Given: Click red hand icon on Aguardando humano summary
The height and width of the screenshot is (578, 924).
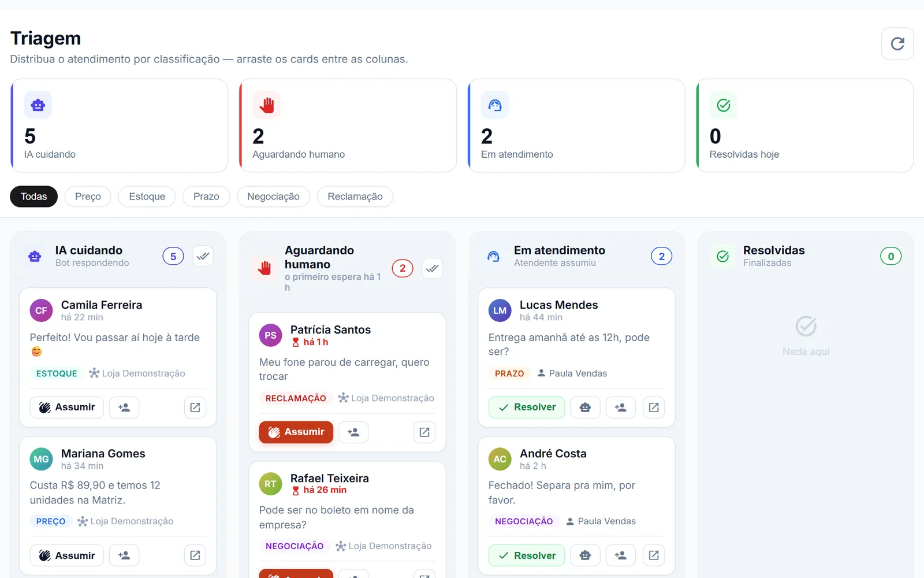Looking at the screenshot, I should [x=266, y=105].
